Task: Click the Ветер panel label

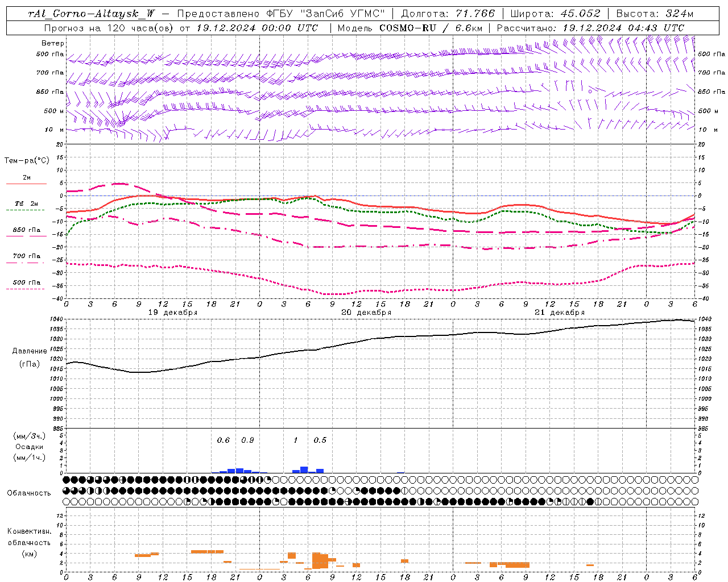Action: tap(53, 43)
